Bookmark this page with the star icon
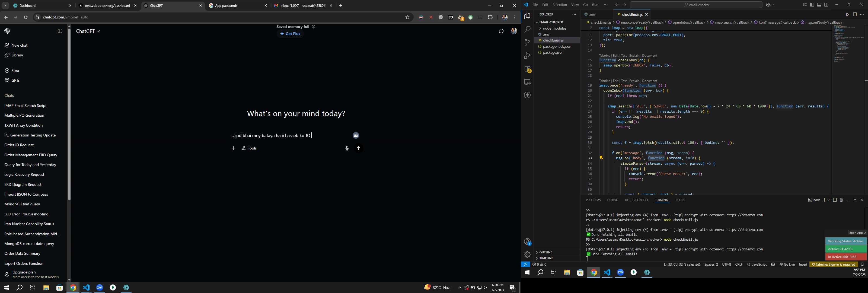This screenshot has height=293, width=868. click(x=407, y=17)
